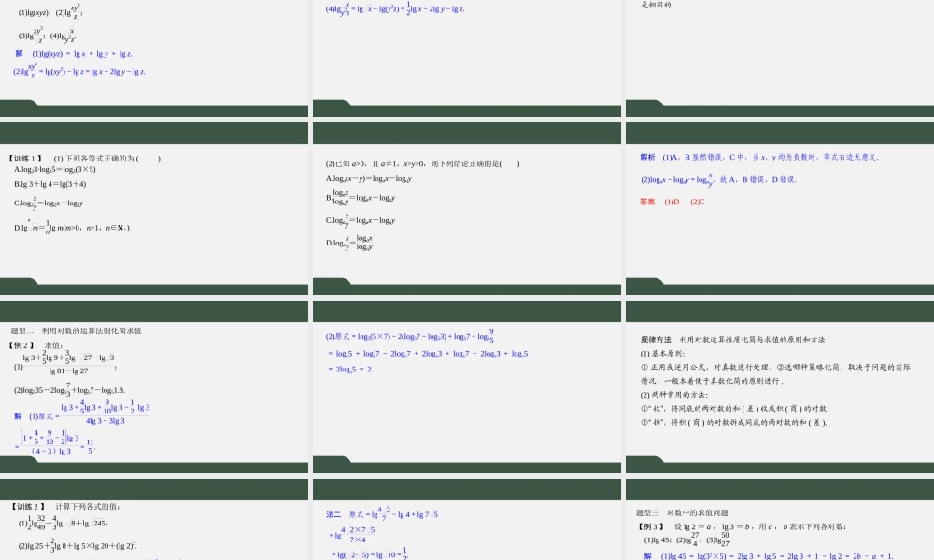Click the expression '(2)lg 25+⅔lg 8+lg 5×lg 20+(lg 2)²'

coord(78,544)
